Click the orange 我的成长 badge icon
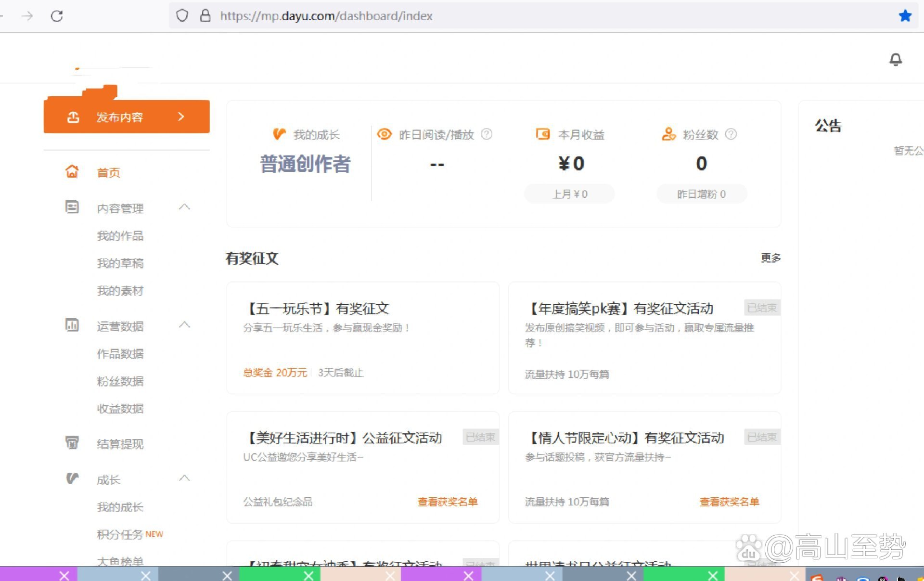Image resolution: width=924 pixels, height=581 pixels. (279, 134)
